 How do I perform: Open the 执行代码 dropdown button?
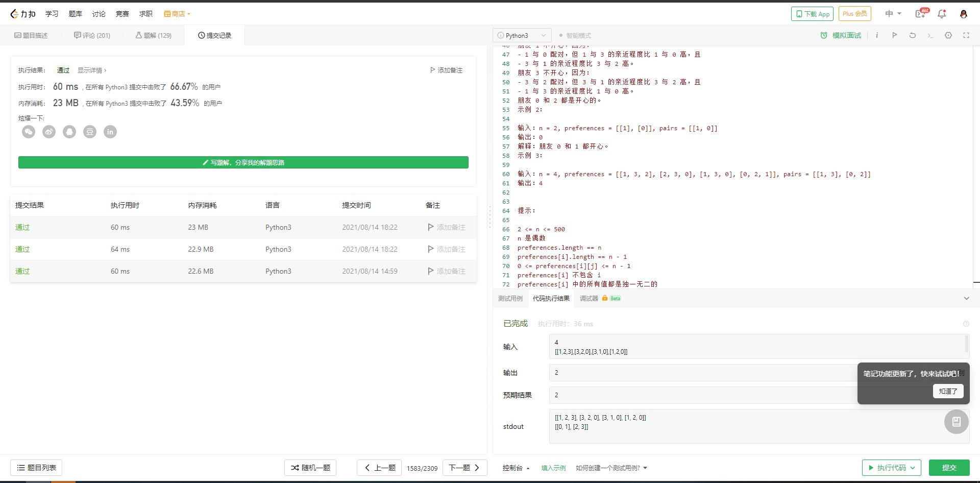[892, 468]
